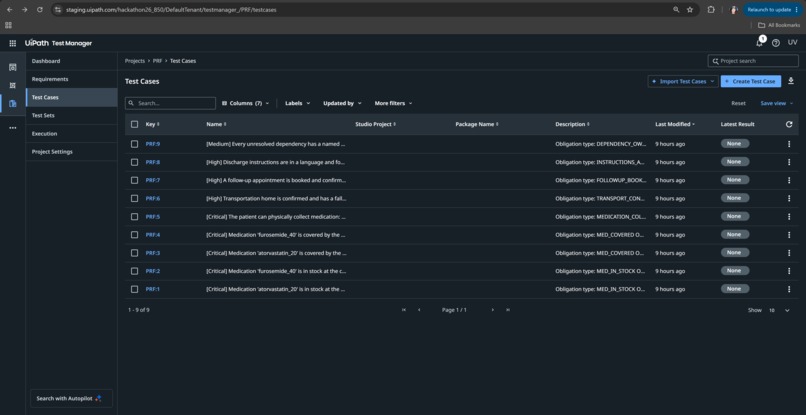The image size is (806, 415).
Task: Go to the last page of results
Action: [508, 310]
